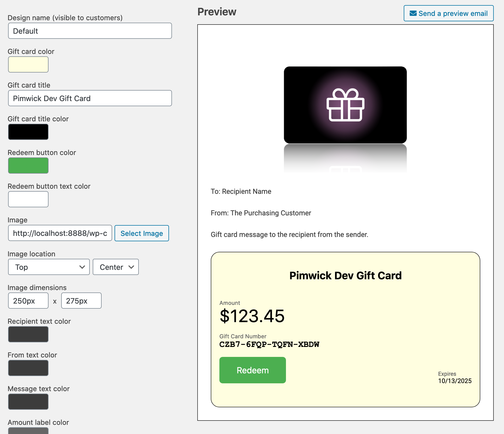Click 'From: The Purchasing Customer' text
The width and height of the screenshot is (504, 434).
click(261, 213)
